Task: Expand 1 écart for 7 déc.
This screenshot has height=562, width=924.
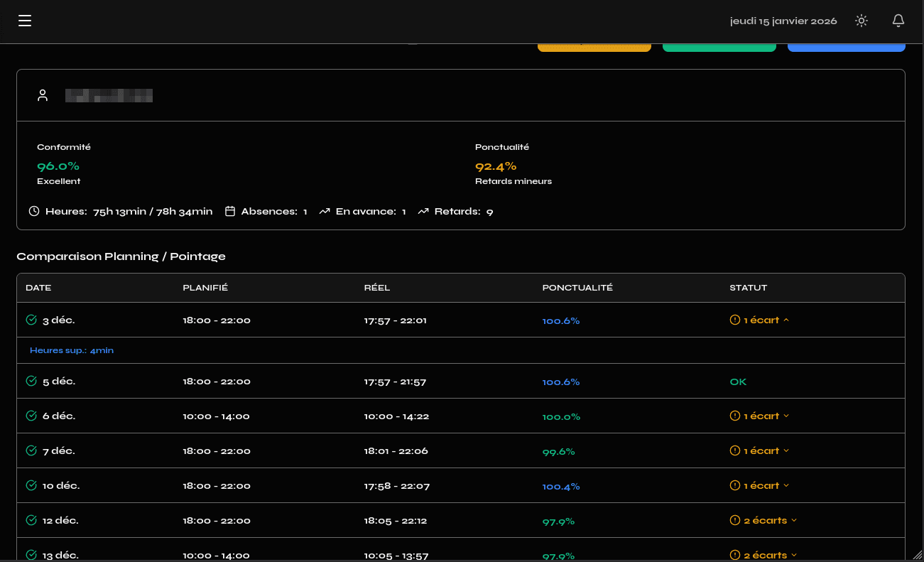Action: (760, 450)
